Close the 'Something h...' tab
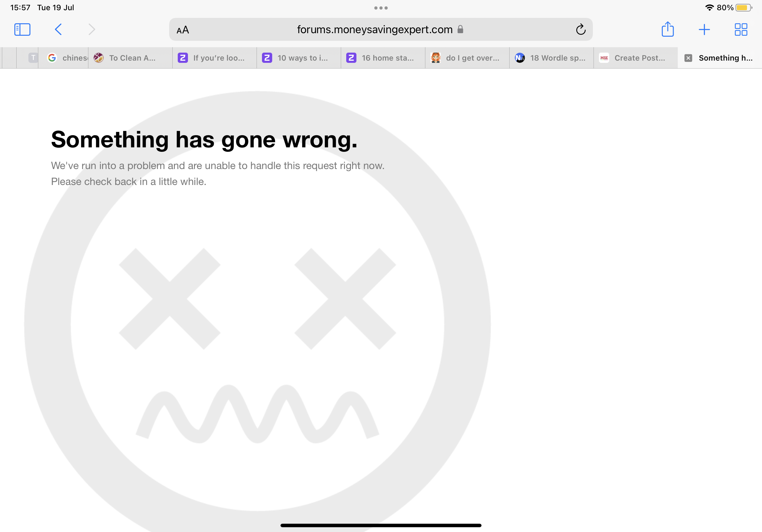Viewport: 762px width, 532px height. point(688,58)
